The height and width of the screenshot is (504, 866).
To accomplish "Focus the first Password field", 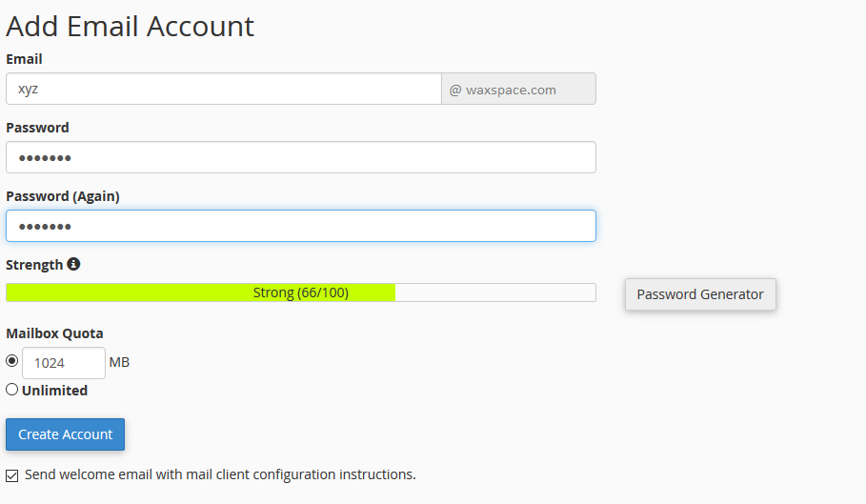I will pos(300,157).
